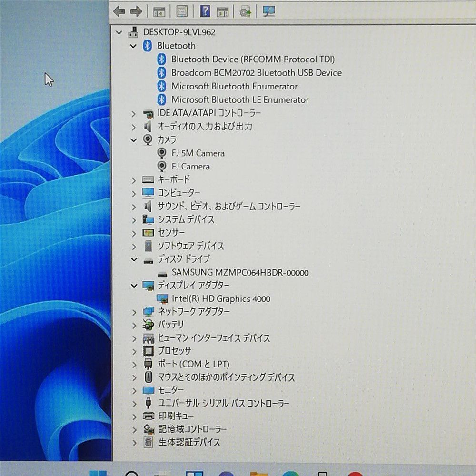Click the Forward arrow toolbar button
The image size is (476, 476).
pos(136,11)
